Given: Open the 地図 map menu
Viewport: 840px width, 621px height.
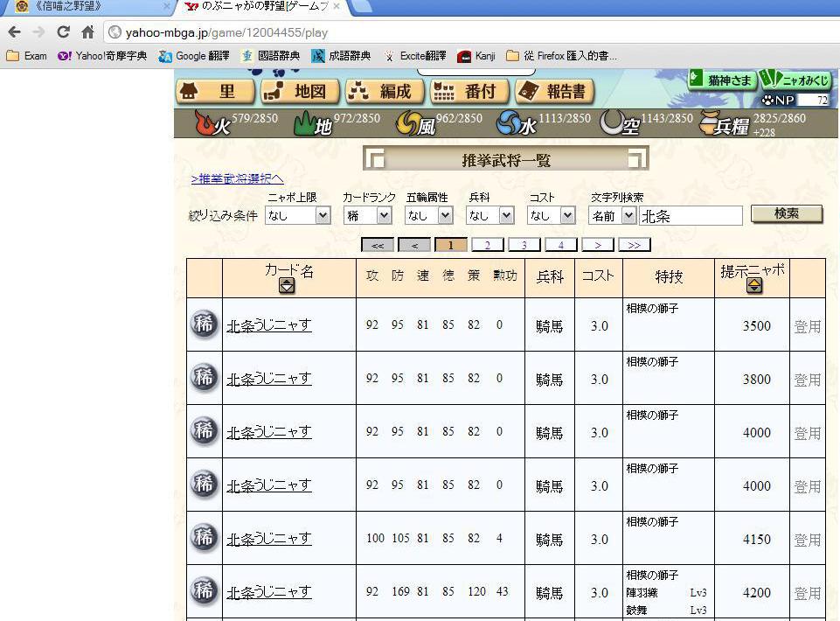Looking at the screenshot, I should click(300, 92).
